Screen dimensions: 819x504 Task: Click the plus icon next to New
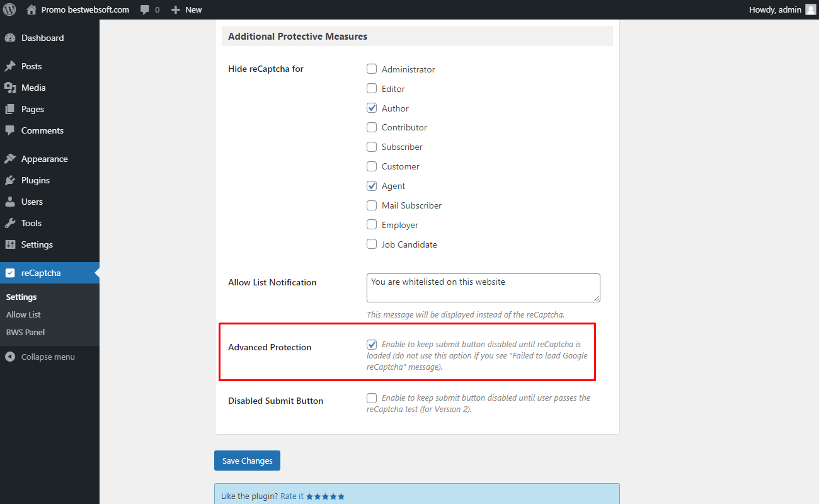(176, 10)
